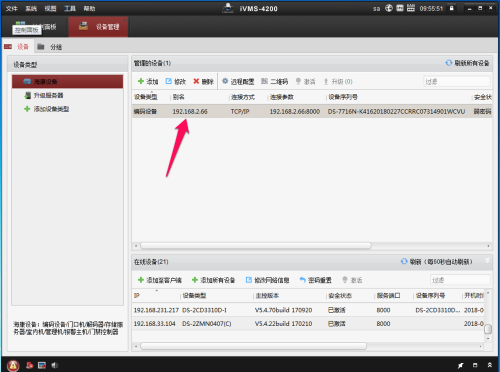
Task: Click 刷新所有设备 refresh all devices icon
Action: pos(449,63)
